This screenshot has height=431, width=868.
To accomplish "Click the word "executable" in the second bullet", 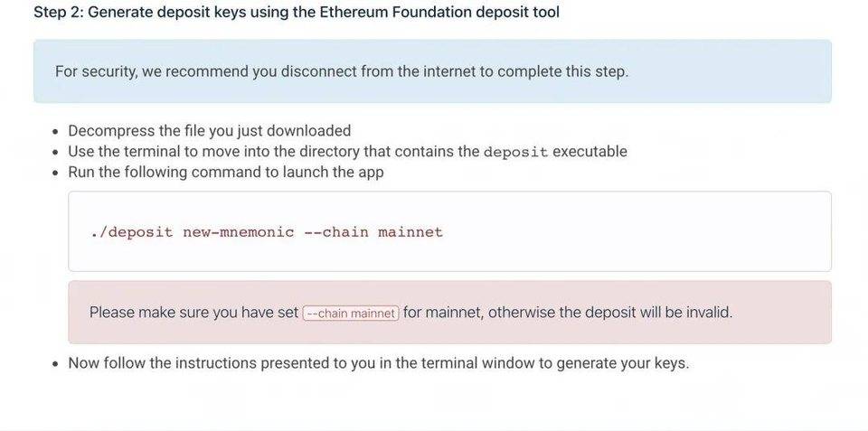I will (590, 152).
